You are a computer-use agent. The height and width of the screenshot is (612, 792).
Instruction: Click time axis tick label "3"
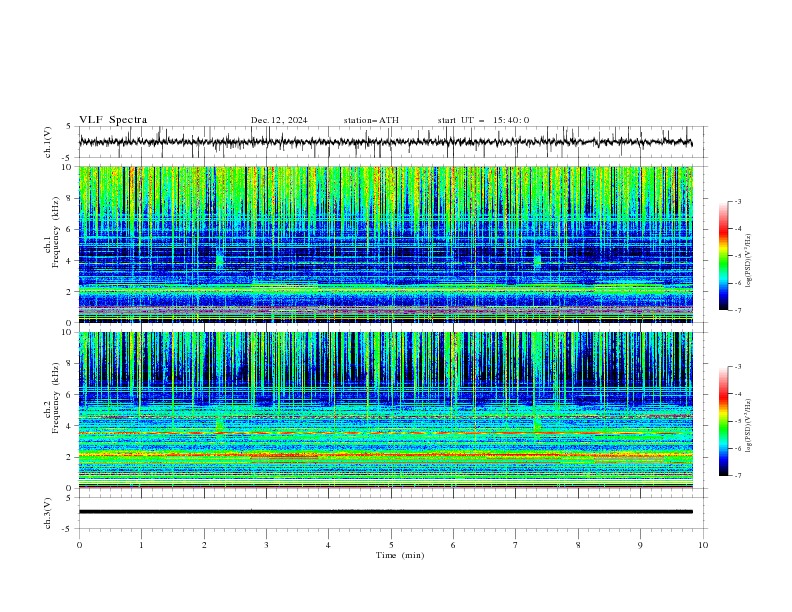tap(266, 545)
